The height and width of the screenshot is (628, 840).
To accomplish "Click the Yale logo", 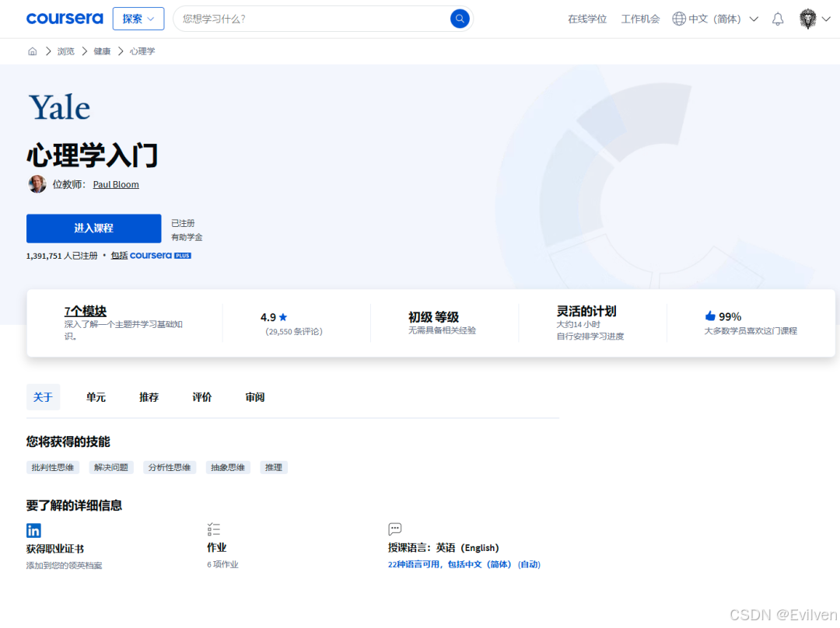I will pyautogui.click(x=59, y=107).
